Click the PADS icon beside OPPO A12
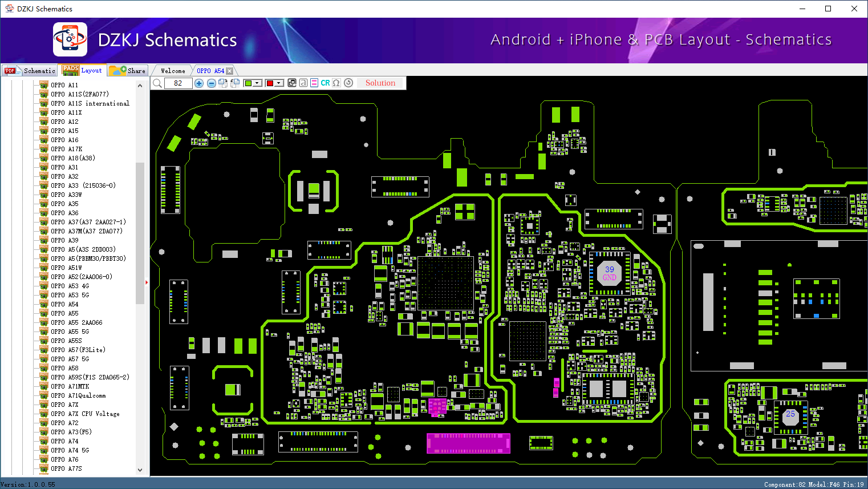Image resolution: width=868 pixels, height=489 pixels. pyautogui.click(x=44, y=122)
